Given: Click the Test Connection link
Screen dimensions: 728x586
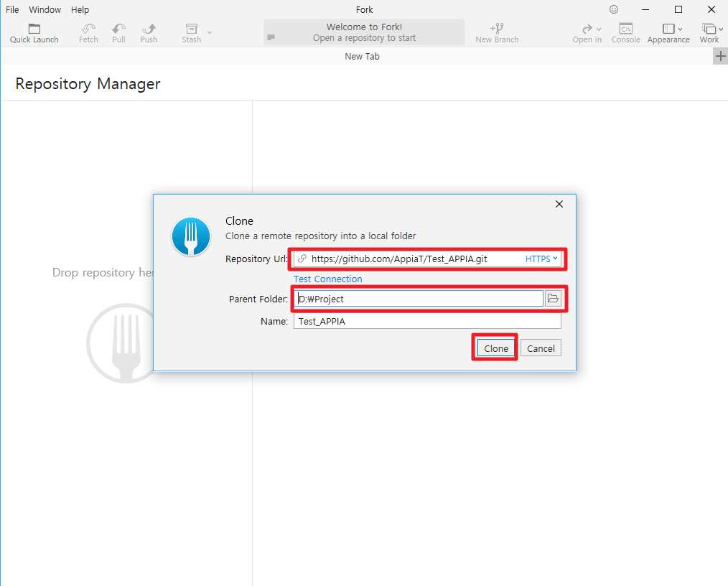Looking at the screenshot, I should pyautogui.click(x=328, y=279).
